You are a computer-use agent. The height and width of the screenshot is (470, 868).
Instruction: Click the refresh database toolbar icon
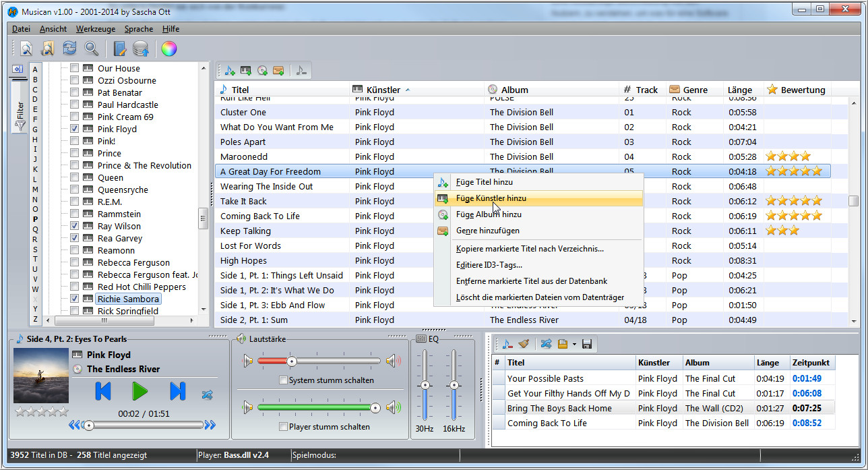[69, 49]
